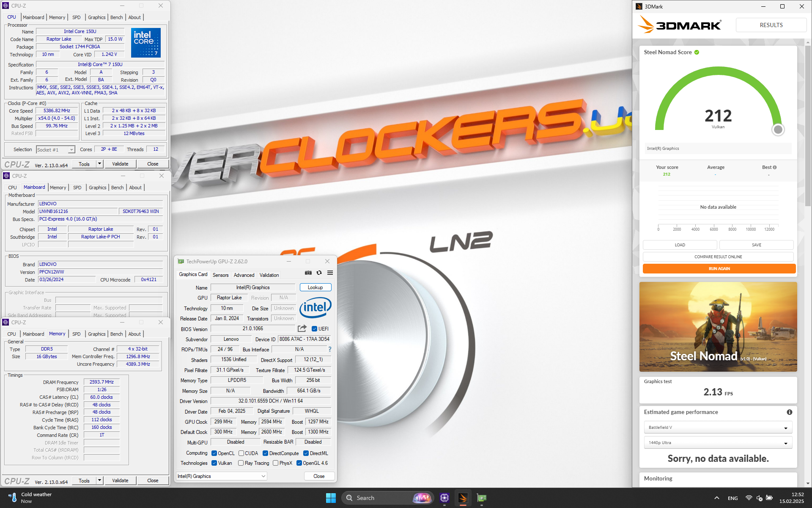Toggle the CUDA checkbox
812x508 pixels.
click(x=241, y=453)
